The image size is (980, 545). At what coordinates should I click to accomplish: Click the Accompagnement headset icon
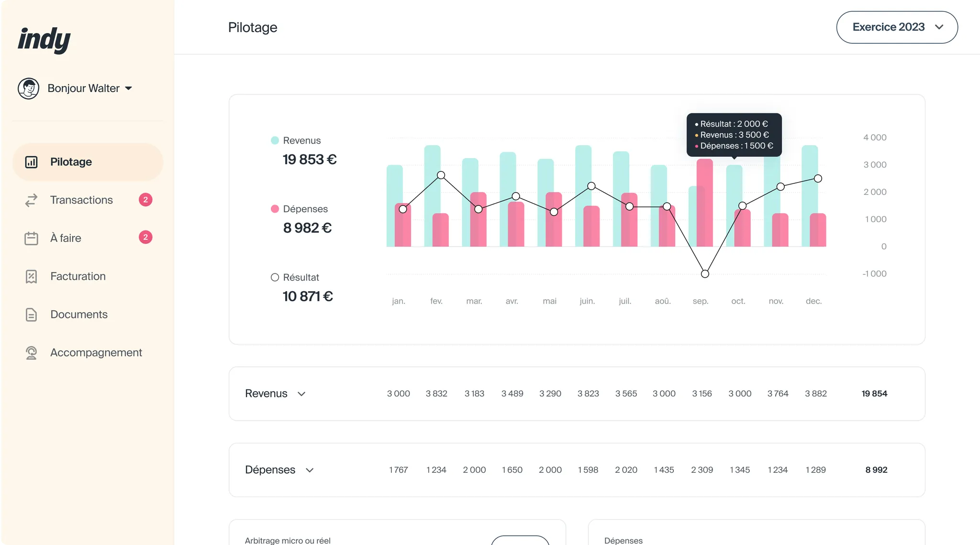tap(31, 352)
